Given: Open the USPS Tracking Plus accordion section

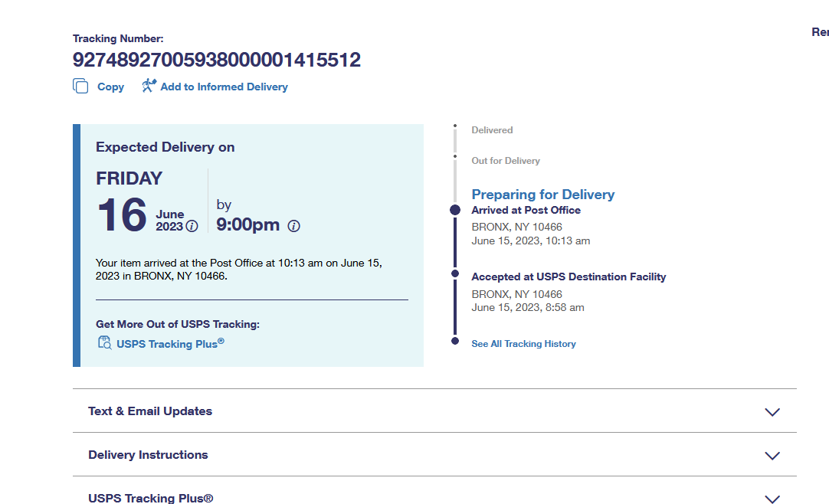Looking at the screenshot, I should [151, 498].
